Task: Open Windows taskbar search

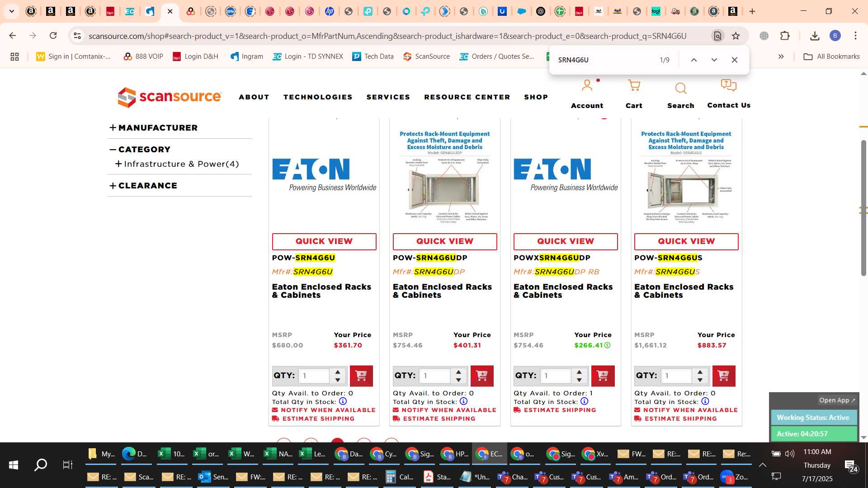Action: [x=41, y=465]
